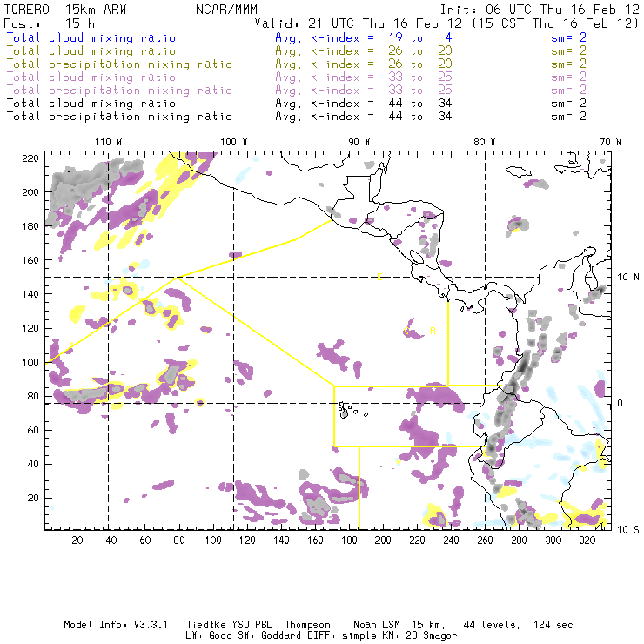Click the 'Noah LSM' footer text
The width and height of the screenshot is (644, 644).
pyautogui.click(x=377, y=625)
